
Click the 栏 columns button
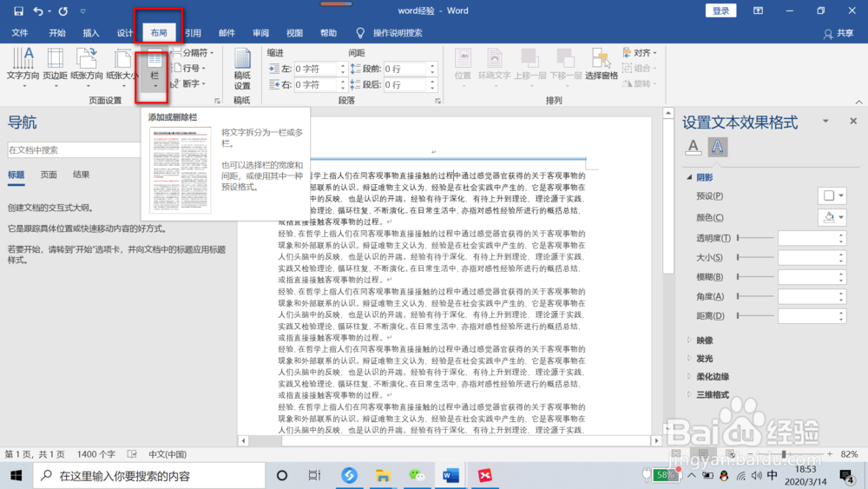(x=155, y=69)
